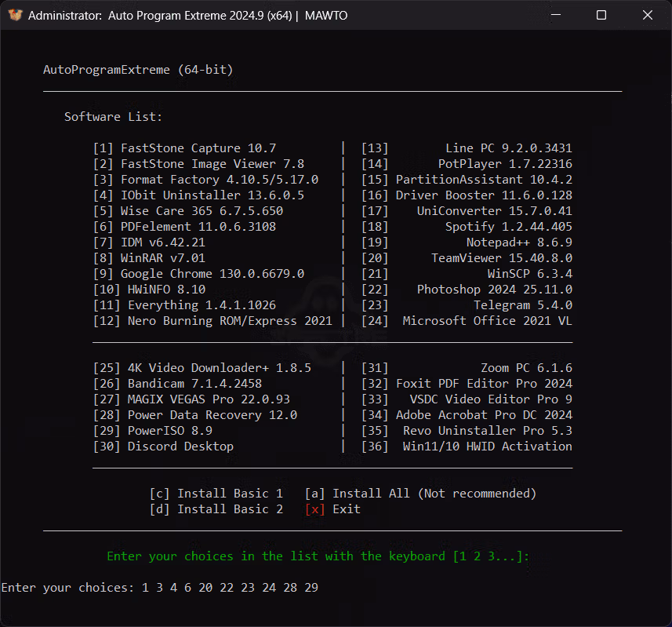
Task: Click the 'Software List:' label
Action: coord(113,117)
